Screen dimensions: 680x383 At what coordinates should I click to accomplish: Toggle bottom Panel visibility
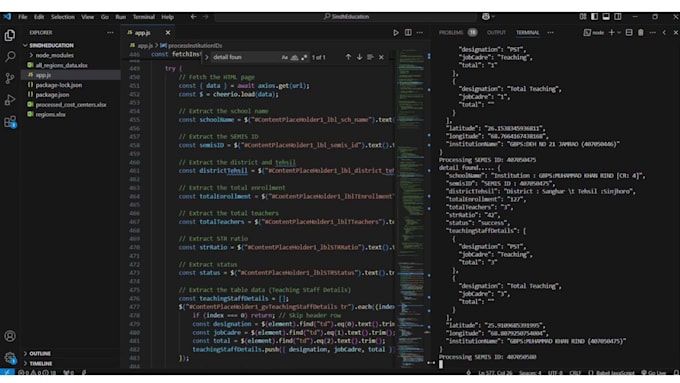pos(606,16)
